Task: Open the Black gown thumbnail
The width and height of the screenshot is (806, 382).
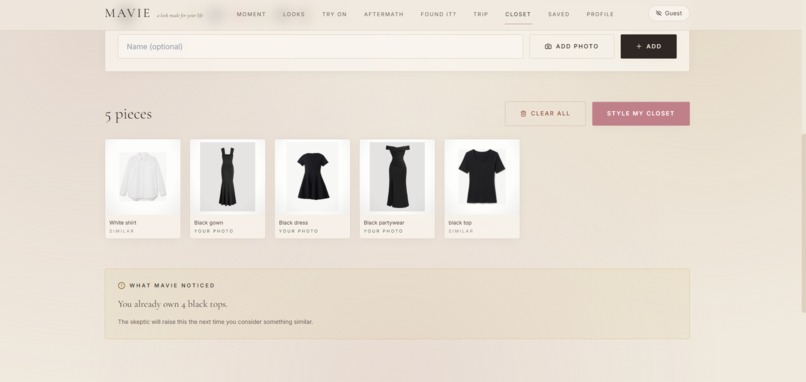Action: tap(227, 177)
